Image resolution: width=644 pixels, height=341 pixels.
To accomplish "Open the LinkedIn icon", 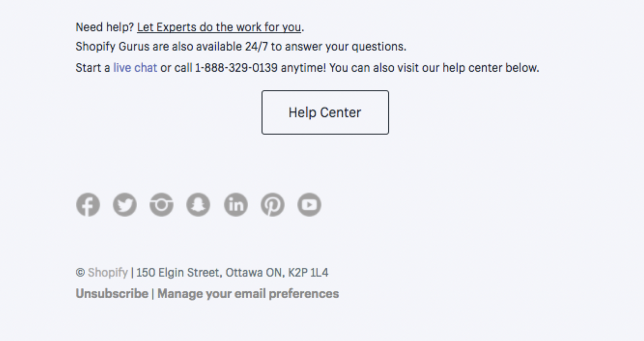I will pos(236,205).
